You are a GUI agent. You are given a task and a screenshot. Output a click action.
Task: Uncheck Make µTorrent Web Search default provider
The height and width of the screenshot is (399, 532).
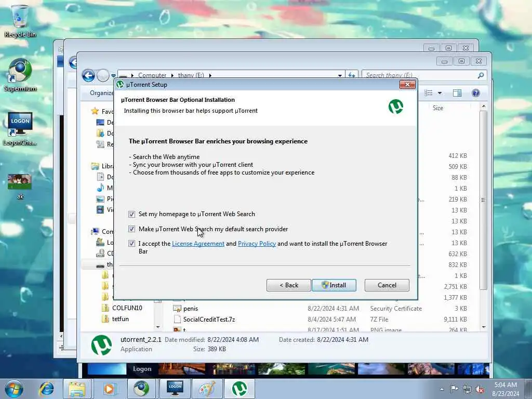[x=131, y=229]
